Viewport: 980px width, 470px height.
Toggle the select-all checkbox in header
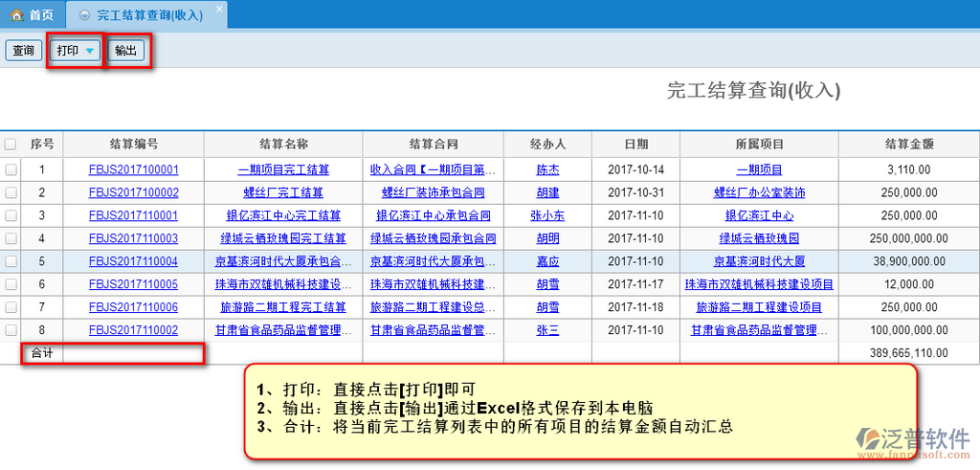[x=11, y=145]
